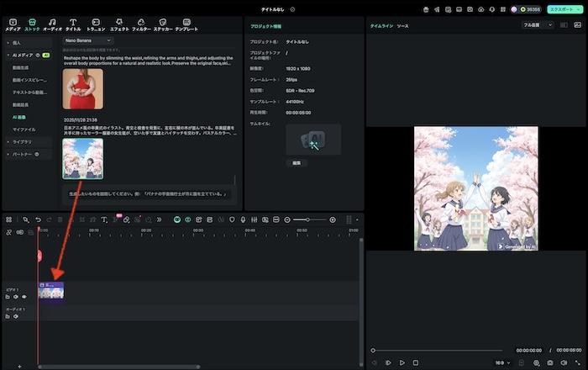
Task: Click the notification bell icon in top bar
Action: [x=492, y=9]
